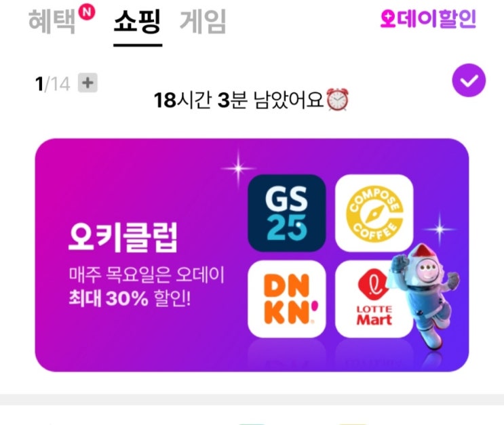Open the 오데이할인 link
The image size is (504, 425).
point(428,18)
